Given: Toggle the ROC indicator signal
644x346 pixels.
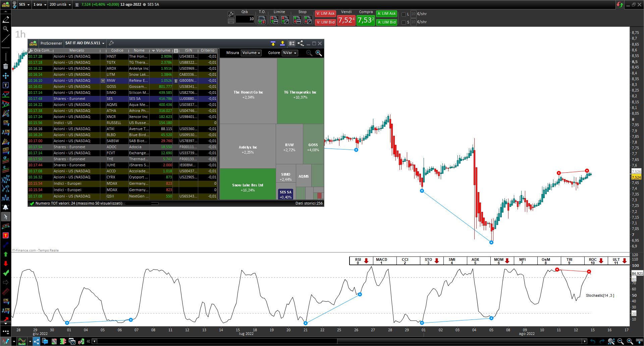Looking at the screenshot, I should click(x=596, y=261).
